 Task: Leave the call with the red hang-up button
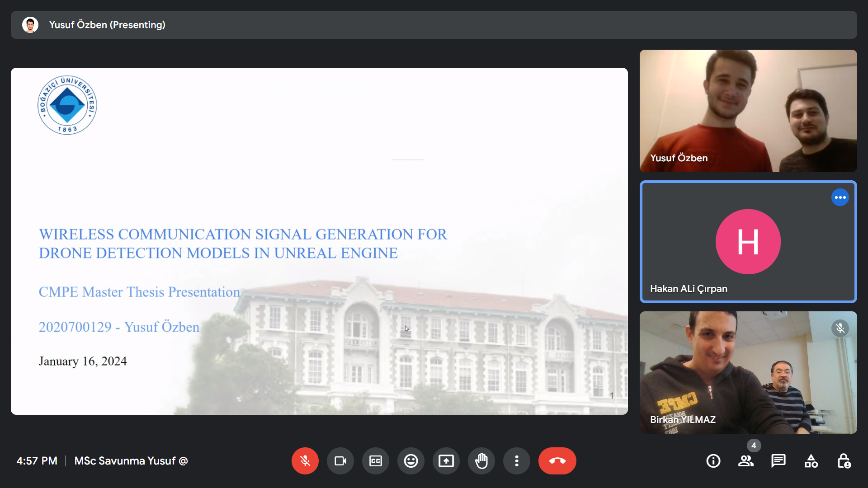[x=557, y=461]
